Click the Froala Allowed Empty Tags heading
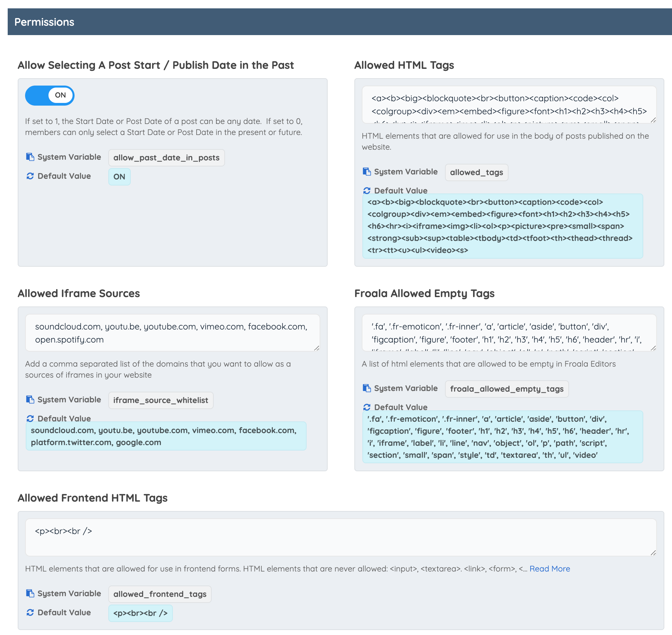Image resolution: width=672 pixels, height=635 pixels. [424, 293]
